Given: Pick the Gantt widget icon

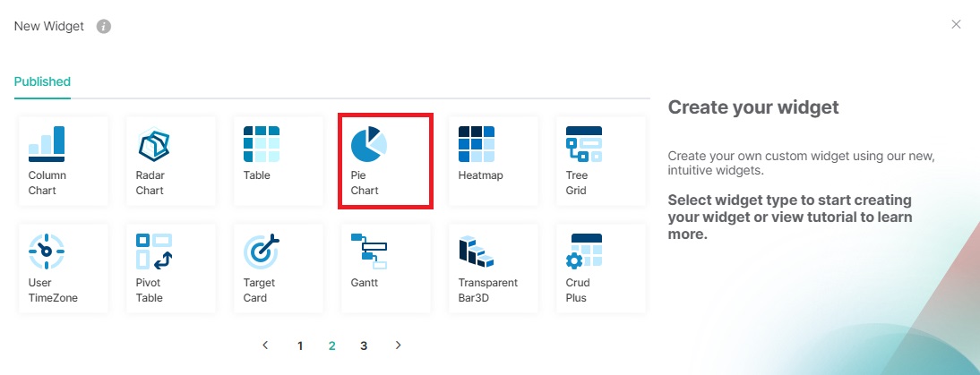Looking at the screenshot, I should (x=369, y=251).
